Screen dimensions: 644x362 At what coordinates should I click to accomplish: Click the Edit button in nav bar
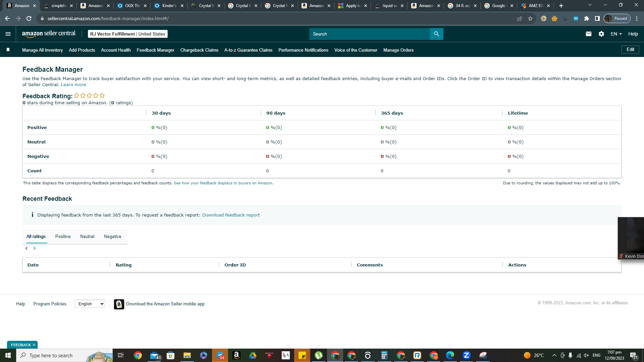[x=630, y=49]
